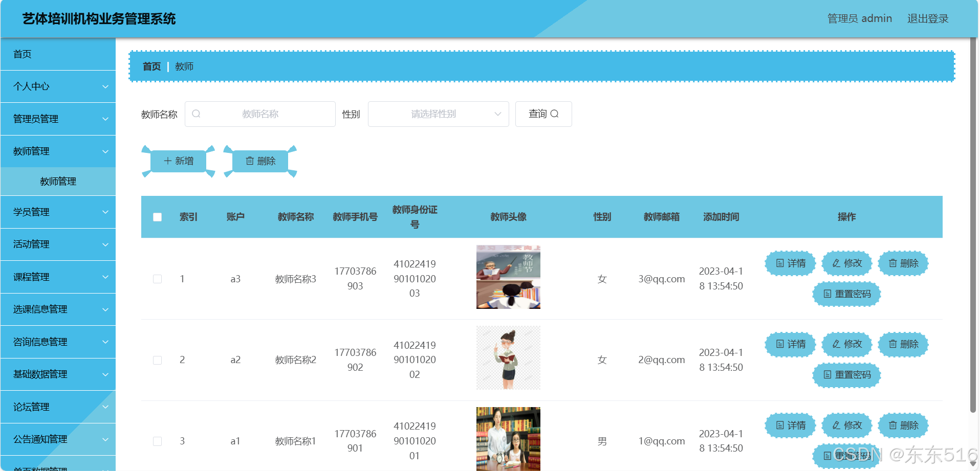Screen dimensions: 980x471
Task: Expand the 选课信息管理 sidebar menu
Action: pos(58,309)
